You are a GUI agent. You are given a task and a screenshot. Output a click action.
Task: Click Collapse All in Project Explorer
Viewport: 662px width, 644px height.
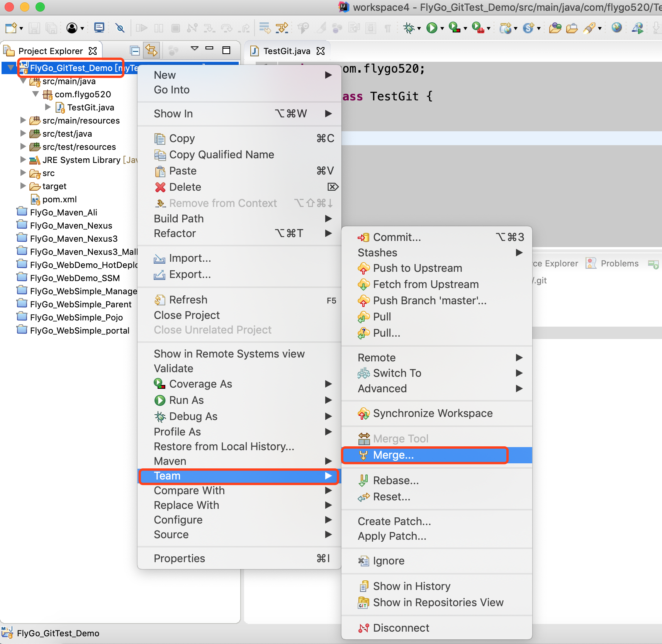click(x=135, y=51)
